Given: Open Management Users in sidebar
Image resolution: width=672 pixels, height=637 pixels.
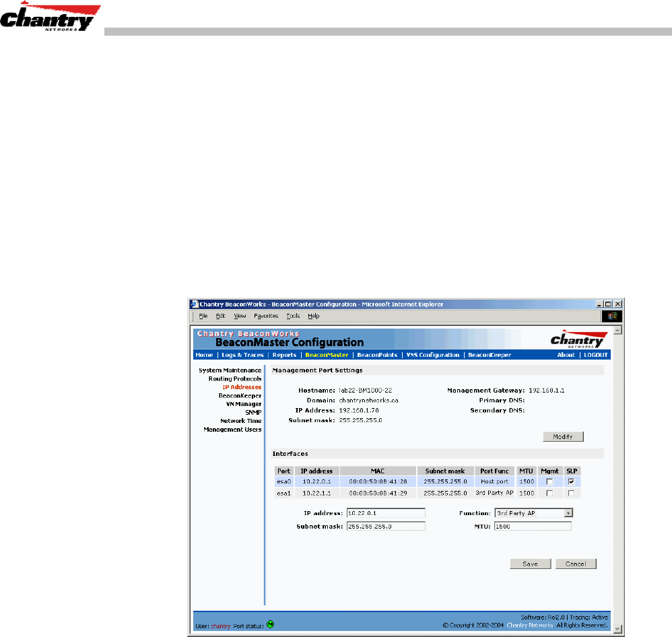Looking at the screenshot, I should [232, 430].
